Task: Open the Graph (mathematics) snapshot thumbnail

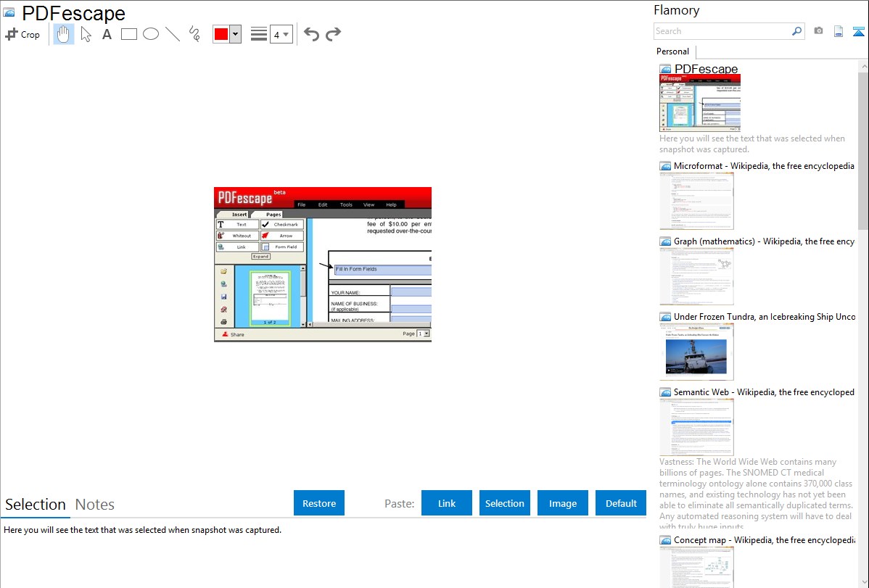Action: (696, 276)
